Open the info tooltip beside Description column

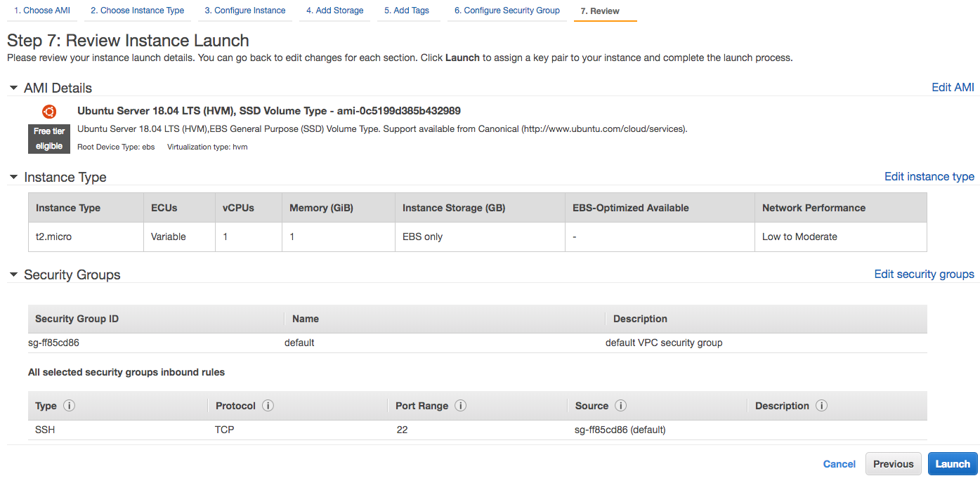pos(821,405)
